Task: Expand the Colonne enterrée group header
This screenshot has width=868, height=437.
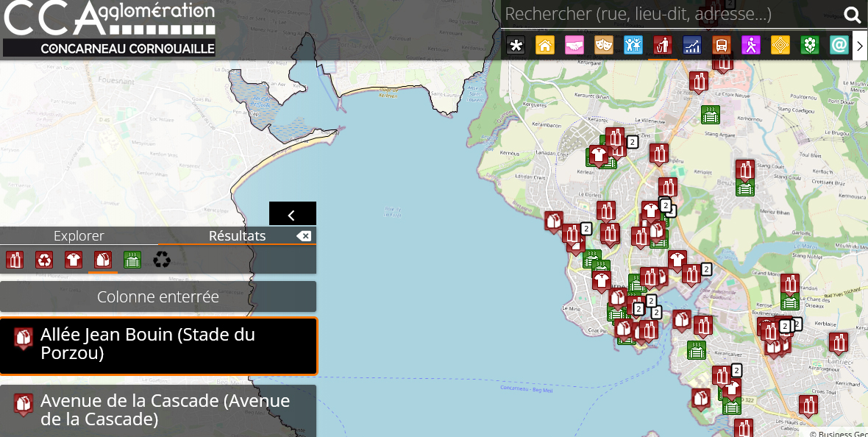Action: pos(158,297)
